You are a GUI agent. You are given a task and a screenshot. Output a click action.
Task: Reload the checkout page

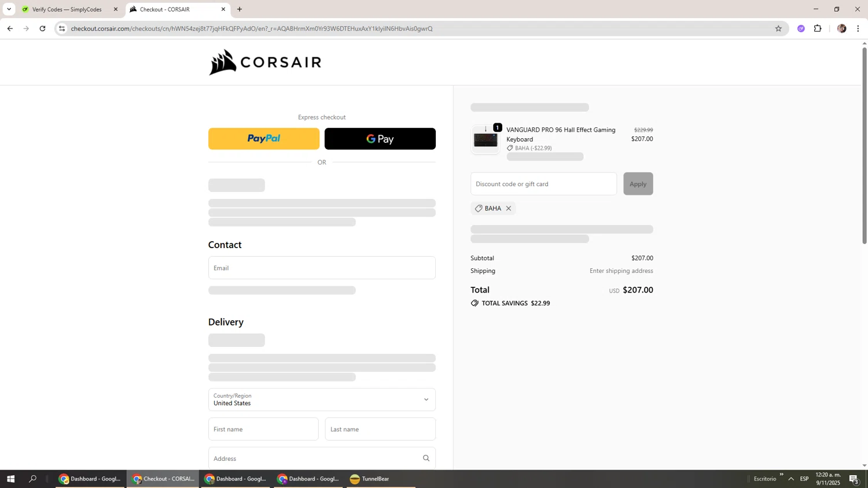(42, 28)
